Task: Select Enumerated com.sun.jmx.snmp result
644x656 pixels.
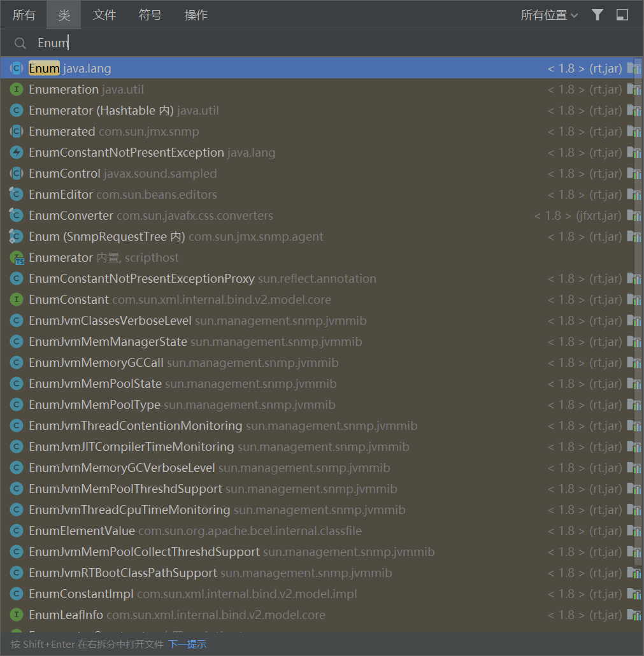Action: tap(322, 131)
